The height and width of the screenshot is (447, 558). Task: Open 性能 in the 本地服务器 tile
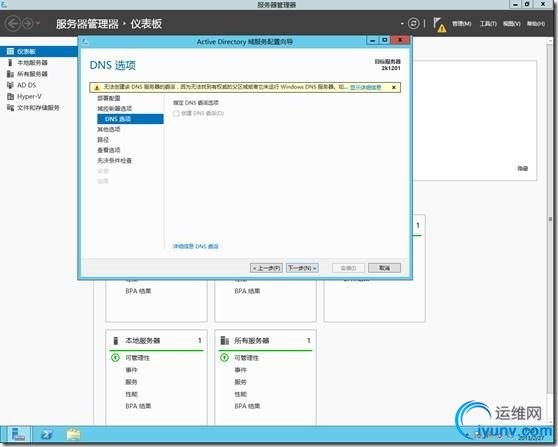pos(131,394)
